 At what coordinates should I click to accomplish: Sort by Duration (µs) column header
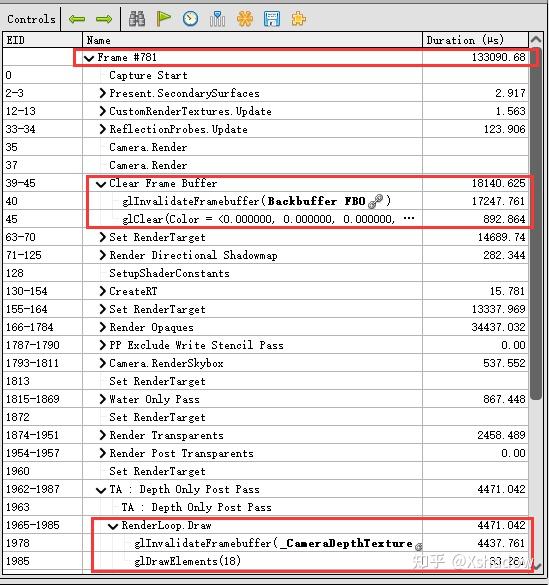click(x=476, y=40)
